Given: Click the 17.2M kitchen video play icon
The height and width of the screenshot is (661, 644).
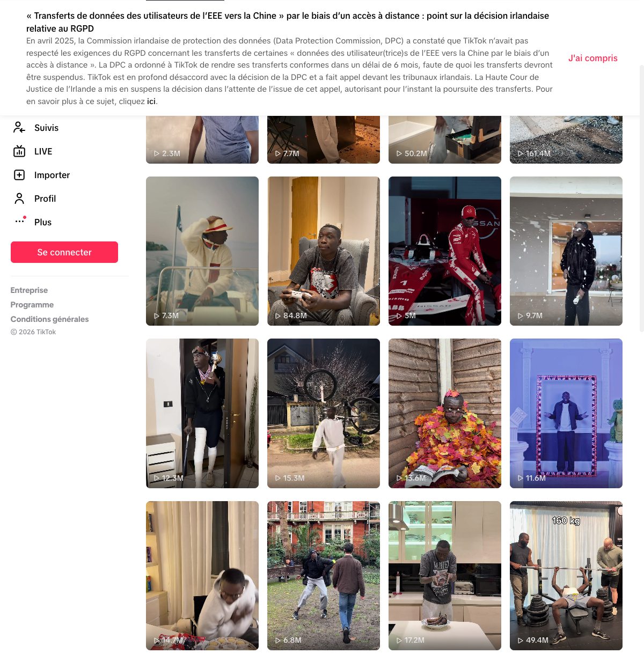Looking at the screenshot, I should (x=399, y=641).
